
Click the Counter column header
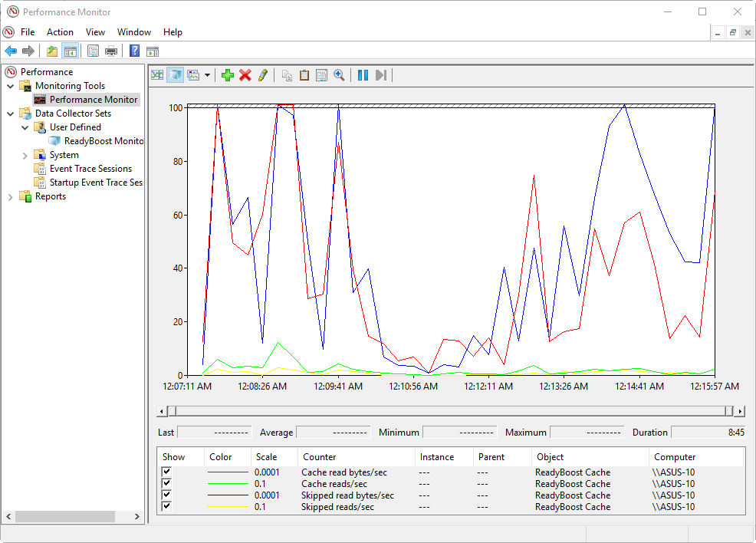pyautogui.click(x=319, y=457)
